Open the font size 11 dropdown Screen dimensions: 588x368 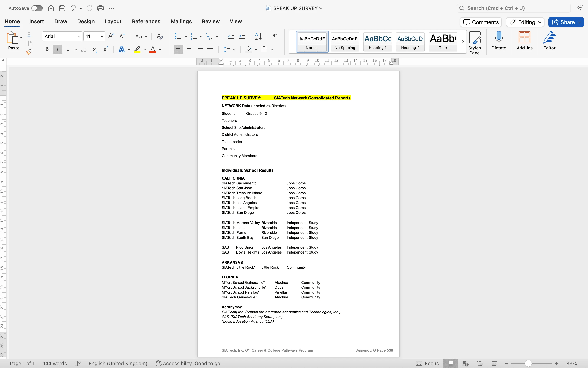click(x=102, y=37)
